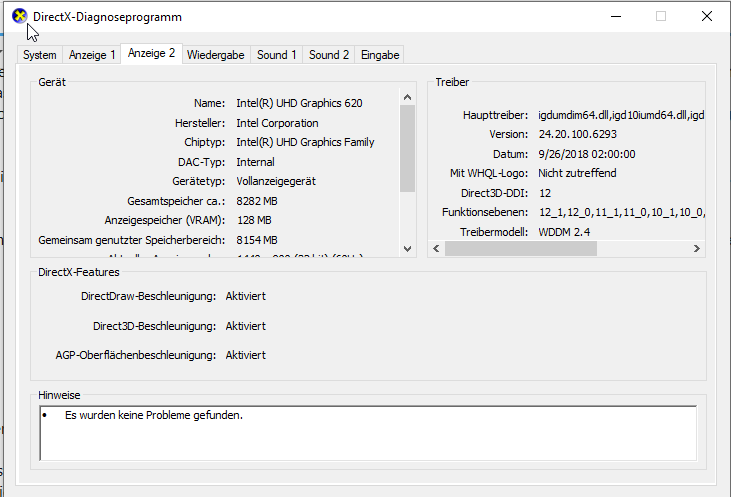This screenshot has height=497, width=731.
Task: Click inside the Hinweise text box
Action: 368,433
